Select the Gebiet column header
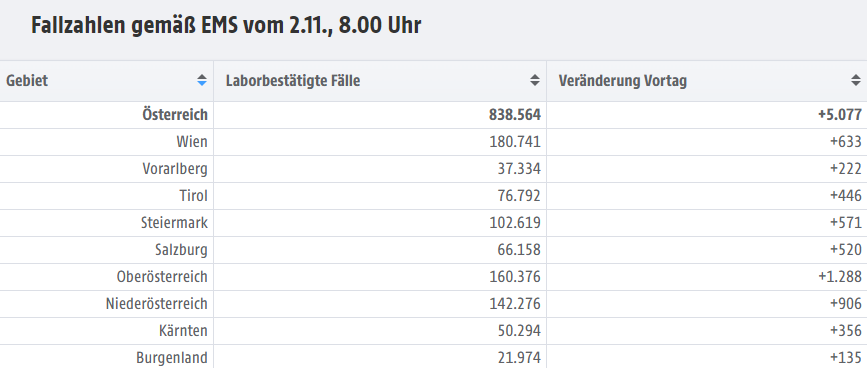 pyautogui.click(x=107, y=81)
